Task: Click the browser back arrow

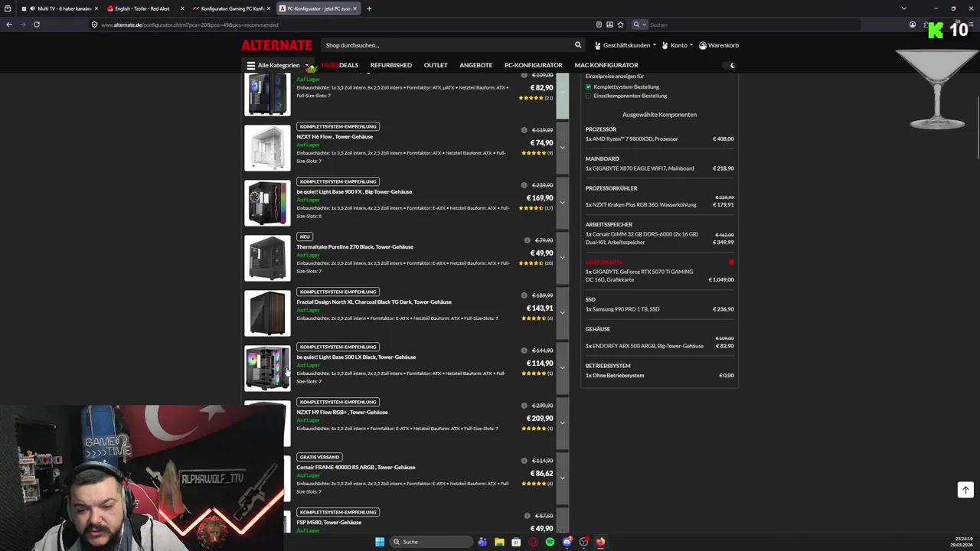Action: (9, 24)
